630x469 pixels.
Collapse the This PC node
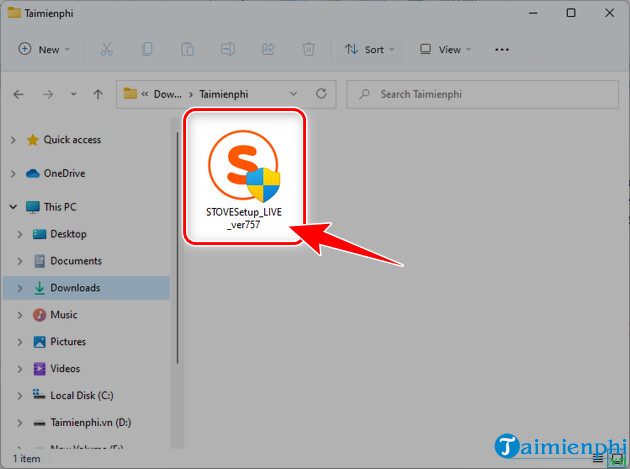click(x=13, y=207)
